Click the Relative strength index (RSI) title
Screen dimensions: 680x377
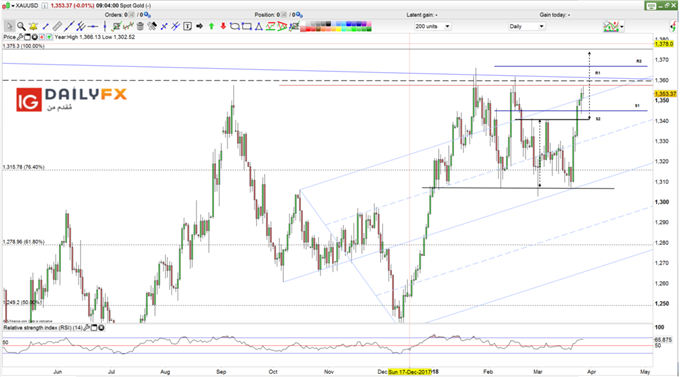[x=43, y=328]
